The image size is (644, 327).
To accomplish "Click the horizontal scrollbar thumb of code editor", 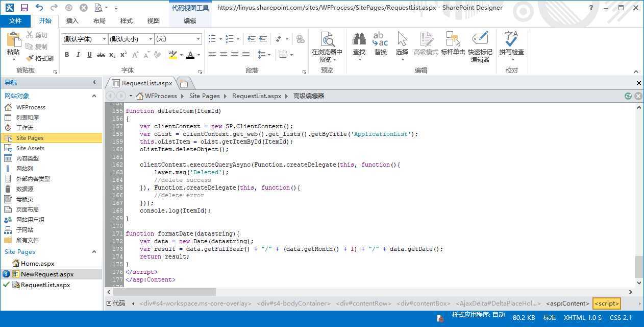I will click(x=164, y=292).
